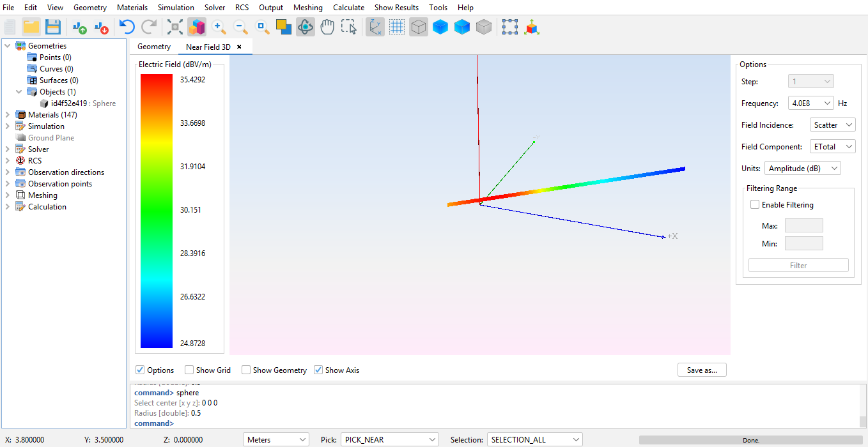
Task: Check the Enable Filtering box
Action: [755, 205]
